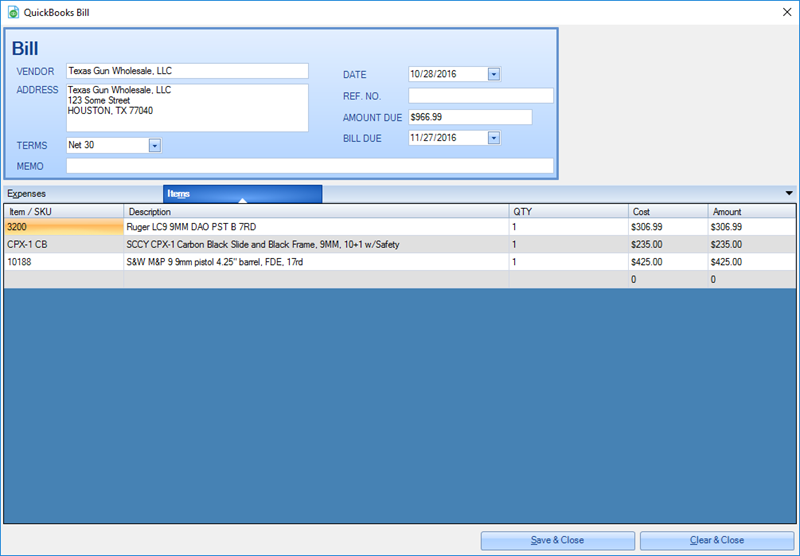Open the DATE calendar dropdown
This screenshot has width=800, height=556.
coord(493,74)
